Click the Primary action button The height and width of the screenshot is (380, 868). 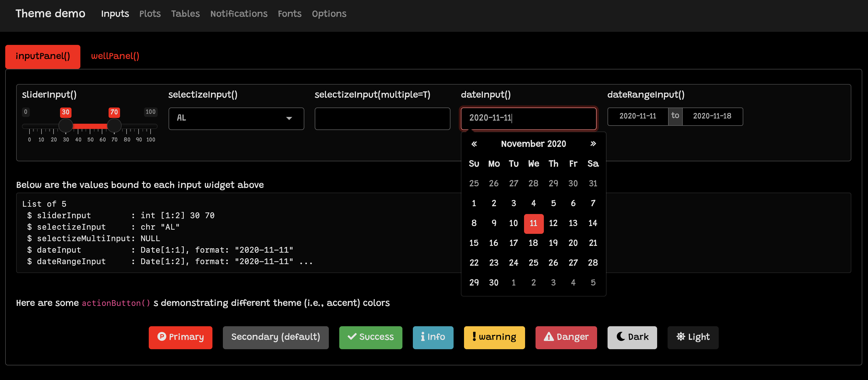(180, 337)
